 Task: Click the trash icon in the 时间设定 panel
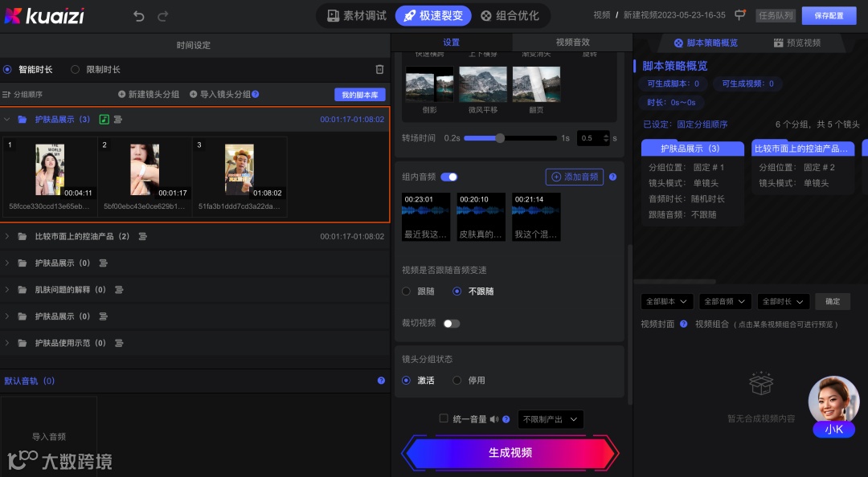coord(381,69)
